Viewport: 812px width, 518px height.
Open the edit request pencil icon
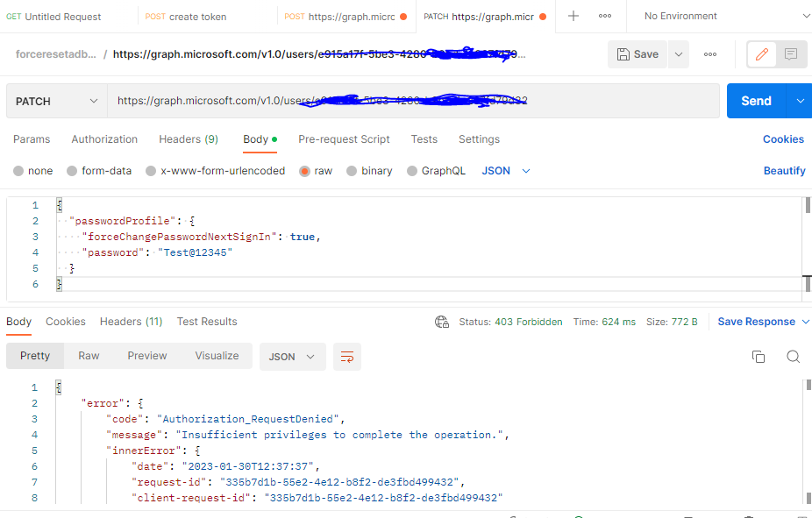[x=760, y=54]
